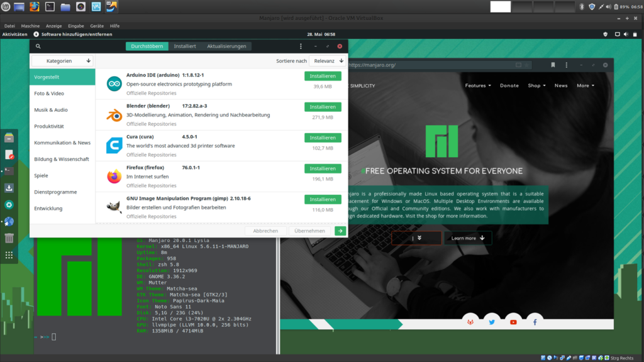Open the three-dot menu in software manager
Viewport: 644px width, 362px height.
click(301, 47)
